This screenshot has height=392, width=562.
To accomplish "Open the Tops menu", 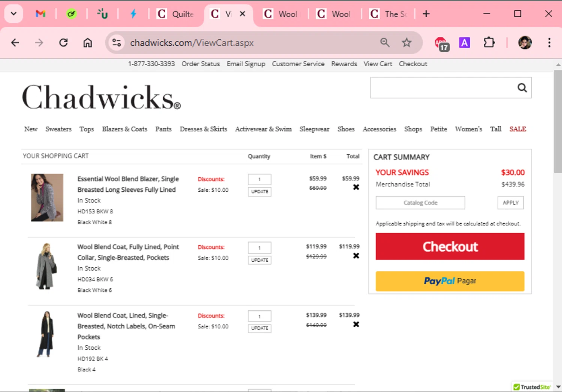I will (87, 129).
